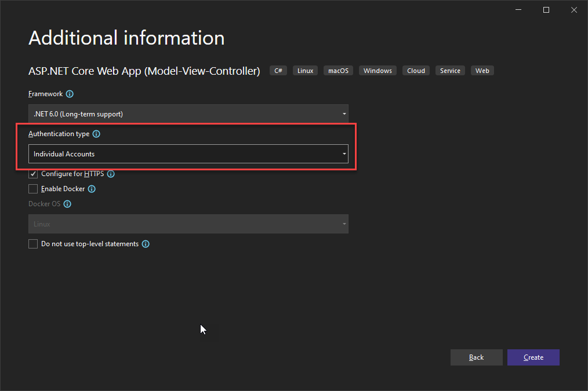
Task: Click info icon next to Enable Docker
Action: (x=92, y=189)
